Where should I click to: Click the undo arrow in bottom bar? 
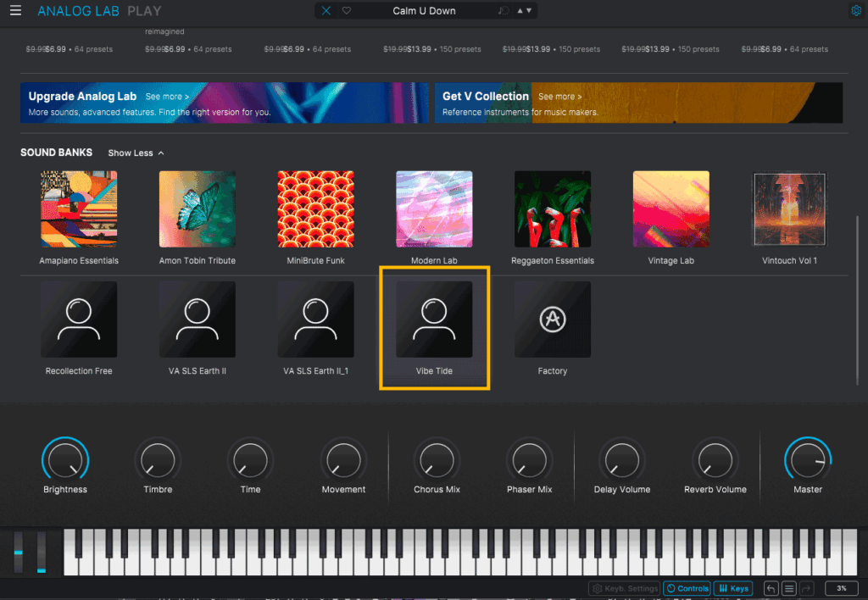[771, 588]
